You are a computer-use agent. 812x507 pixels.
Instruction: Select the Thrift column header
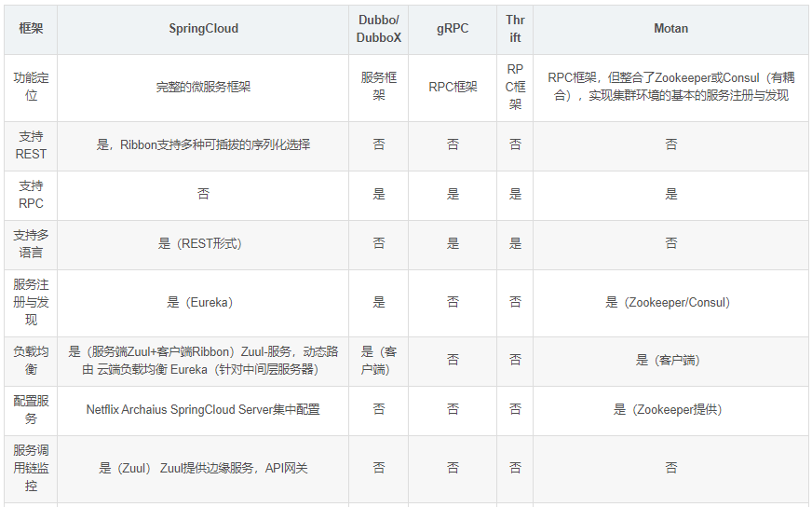pyautogui.click(x=515, y=29)
